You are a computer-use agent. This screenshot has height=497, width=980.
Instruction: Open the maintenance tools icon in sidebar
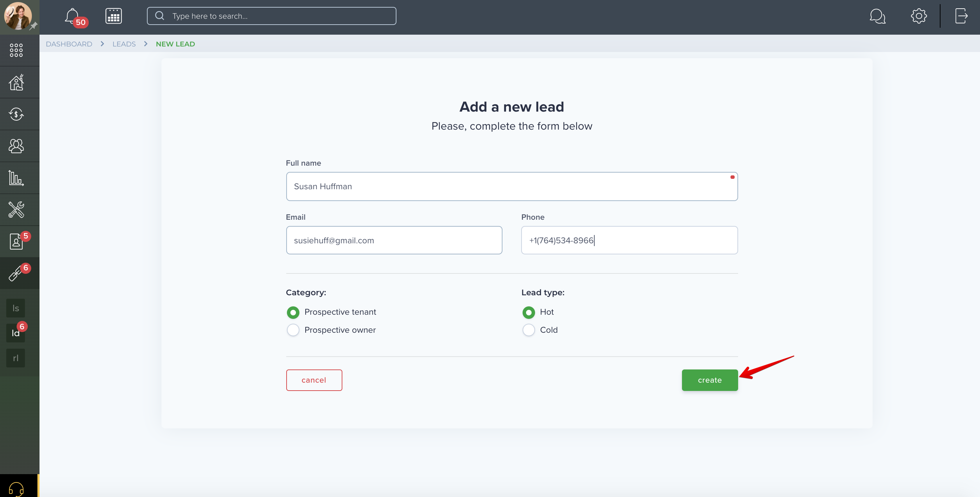(16, 210)
